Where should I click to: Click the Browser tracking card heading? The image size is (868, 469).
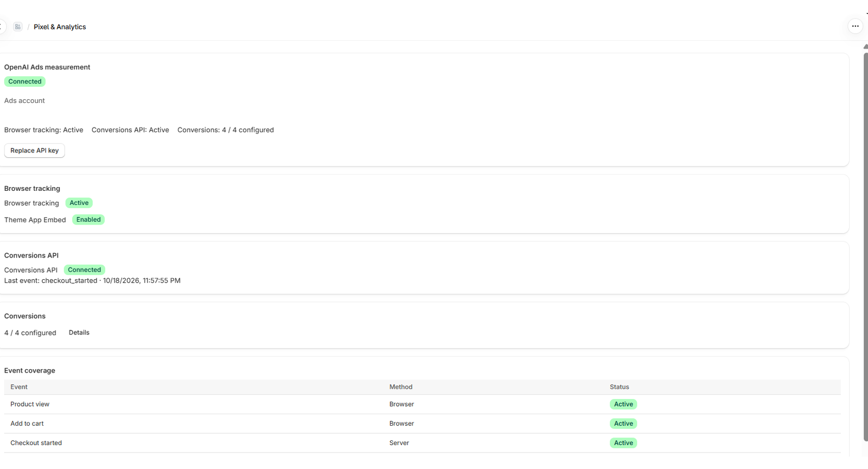tap(32, 189)
